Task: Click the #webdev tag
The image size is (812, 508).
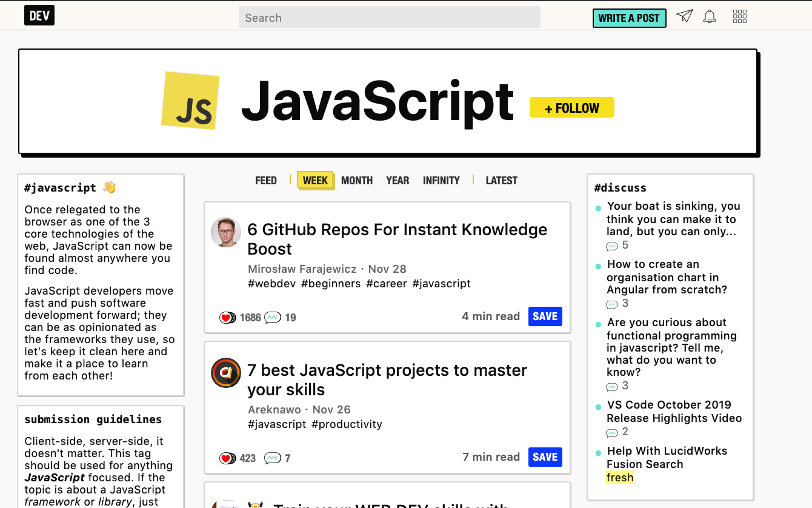Action: 272,284
